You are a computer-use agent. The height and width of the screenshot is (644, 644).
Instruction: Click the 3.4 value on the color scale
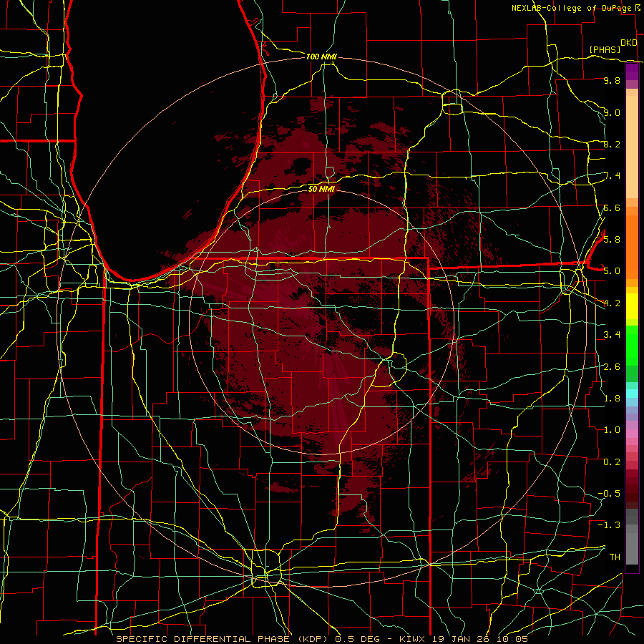coord(612,334)
